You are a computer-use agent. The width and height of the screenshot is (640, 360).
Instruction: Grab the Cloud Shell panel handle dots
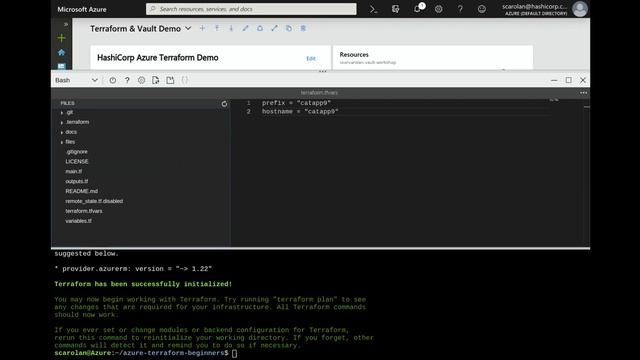point(322,71)
